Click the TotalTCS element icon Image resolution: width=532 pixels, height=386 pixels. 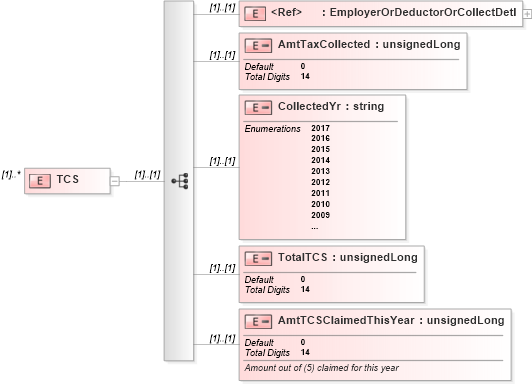[x=258, y=259]
